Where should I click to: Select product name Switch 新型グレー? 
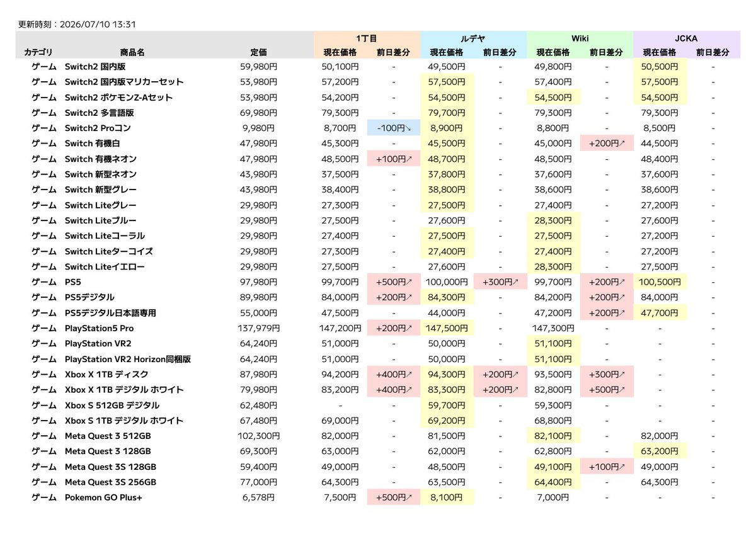click(100, 190)
